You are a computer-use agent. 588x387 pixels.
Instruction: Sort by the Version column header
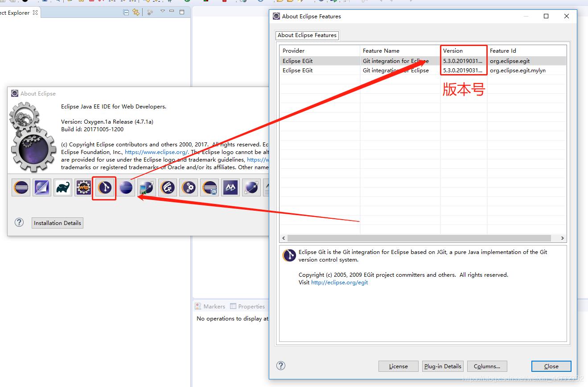click(x=464, y=51)
